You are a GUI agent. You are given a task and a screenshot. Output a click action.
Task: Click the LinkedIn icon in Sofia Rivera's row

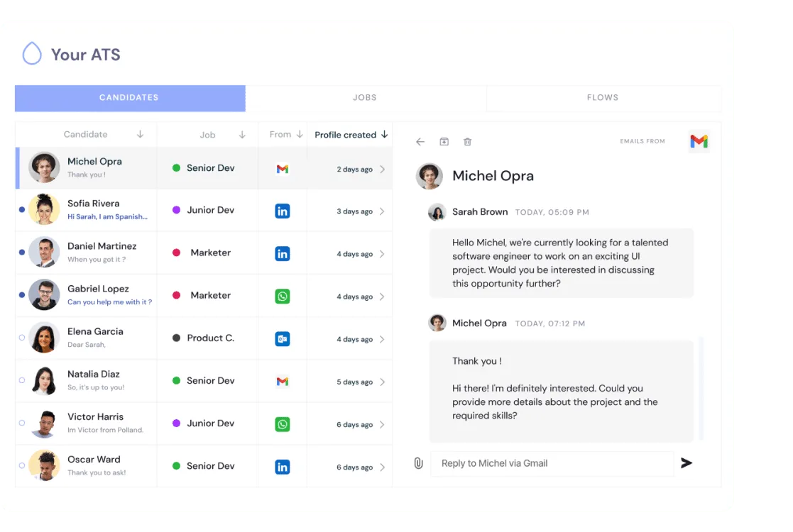click(x=283, y=211)
